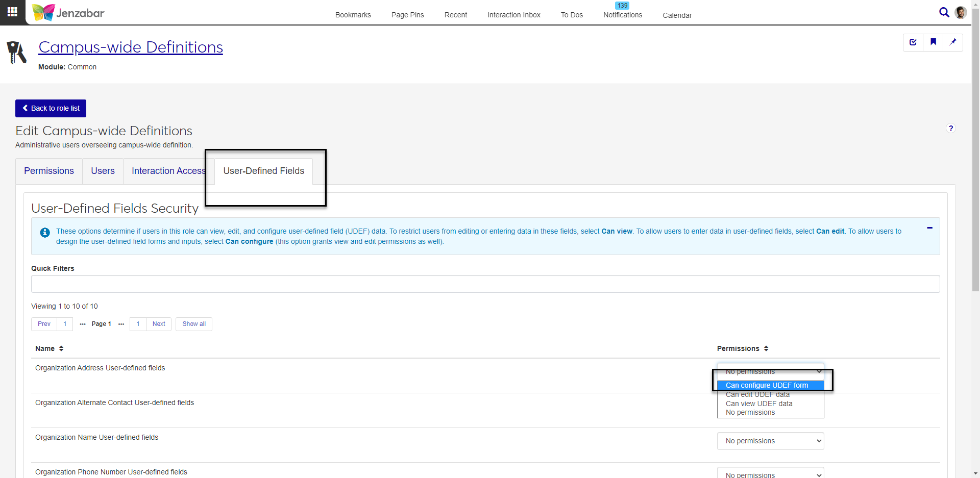This screenshot has width=980, height=478.
Task: Click the Jenzabar logo
Action: [x=69, y=13]
